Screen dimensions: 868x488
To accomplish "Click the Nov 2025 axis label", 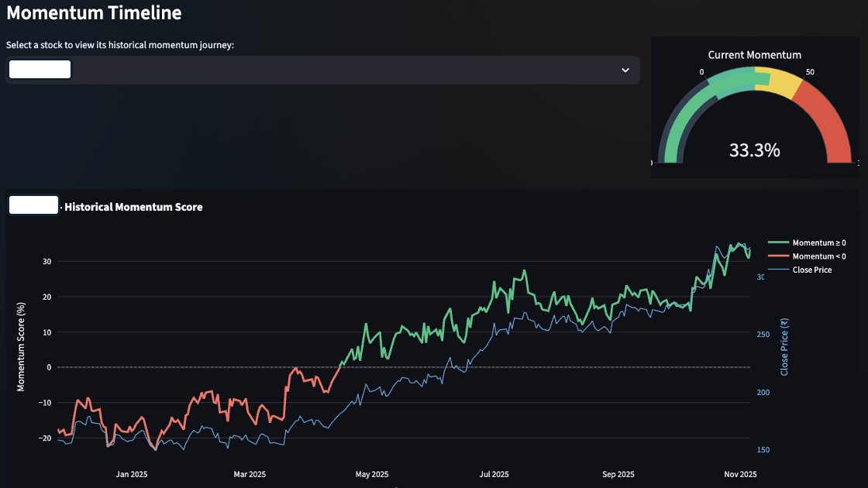I will coord(742,473).
